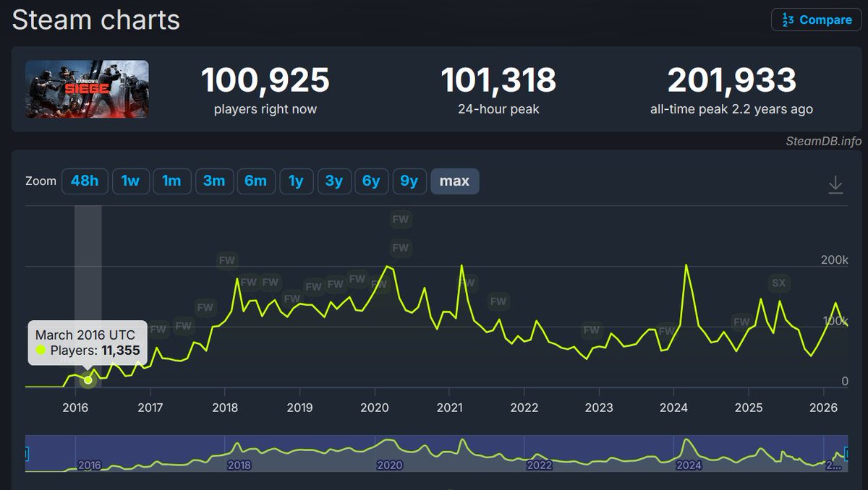The width and height of the screenshot is (868, 490).
Task: Click the 201,933 all-time peak figure
Action: (732, 80)
